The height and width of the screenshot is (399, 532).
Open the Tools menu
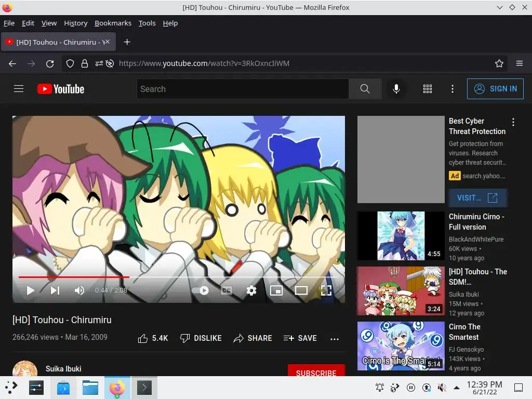click(x=147, y=23)
